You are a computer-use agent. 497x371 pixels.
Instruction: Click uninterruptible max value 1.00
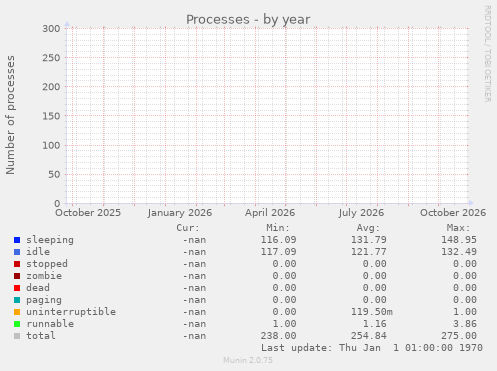465,312
